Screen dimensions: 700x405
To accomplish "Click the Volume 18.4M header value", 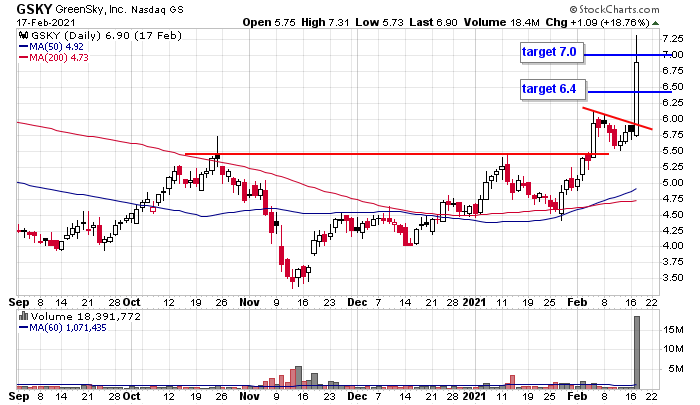I will click(x=501, y=22).
